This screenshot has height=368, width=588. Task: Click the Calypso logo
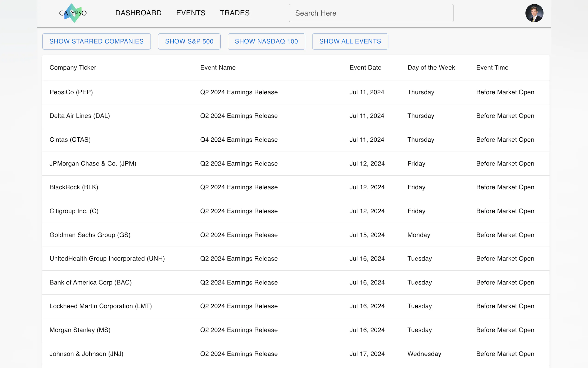tap(73, 13)
